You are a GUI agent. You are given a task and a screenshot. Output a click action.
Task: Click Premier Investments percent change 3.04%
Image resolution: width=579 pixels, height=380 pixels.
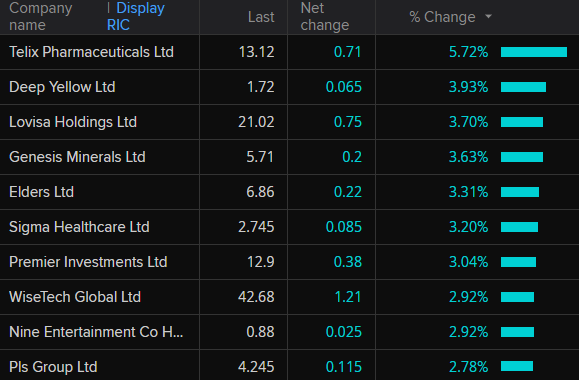click(x=468, y=262)
